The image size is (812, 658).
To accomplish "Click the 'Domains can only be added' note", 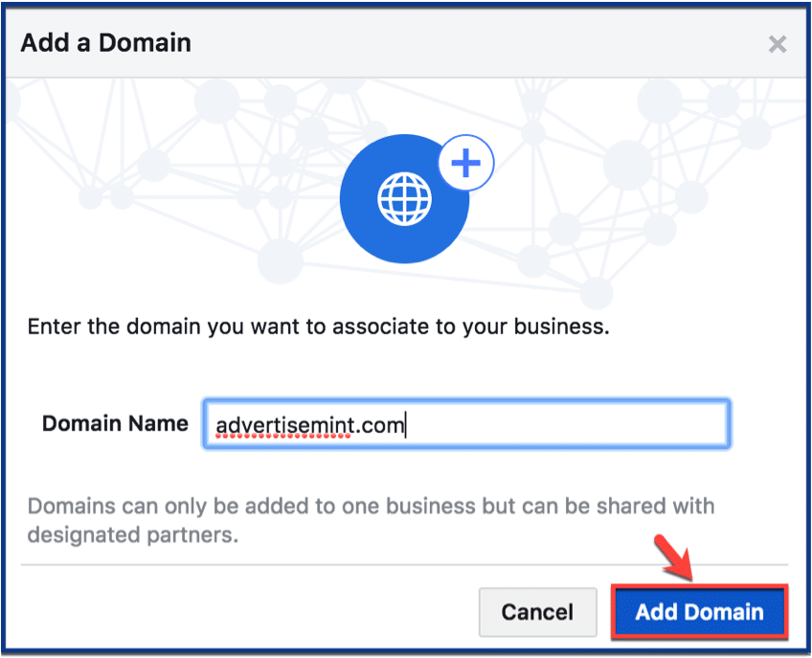I will pos(371,507).
